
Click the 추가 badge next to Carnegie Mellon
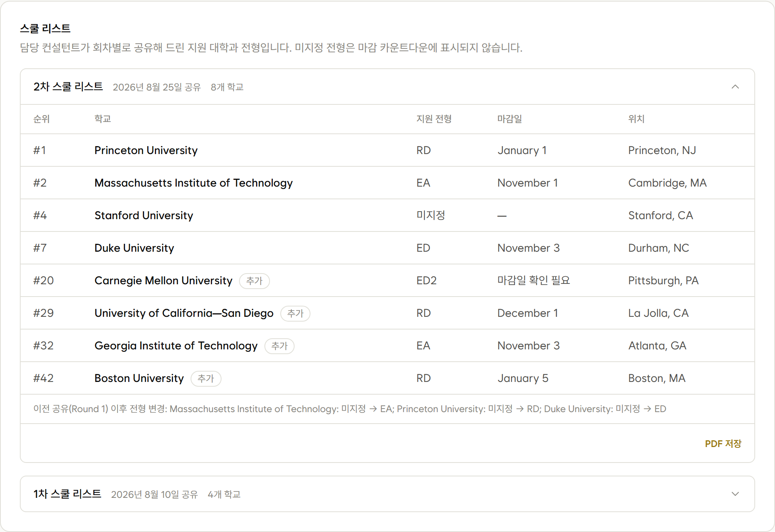pyautogui.click(x=254, y=281)
